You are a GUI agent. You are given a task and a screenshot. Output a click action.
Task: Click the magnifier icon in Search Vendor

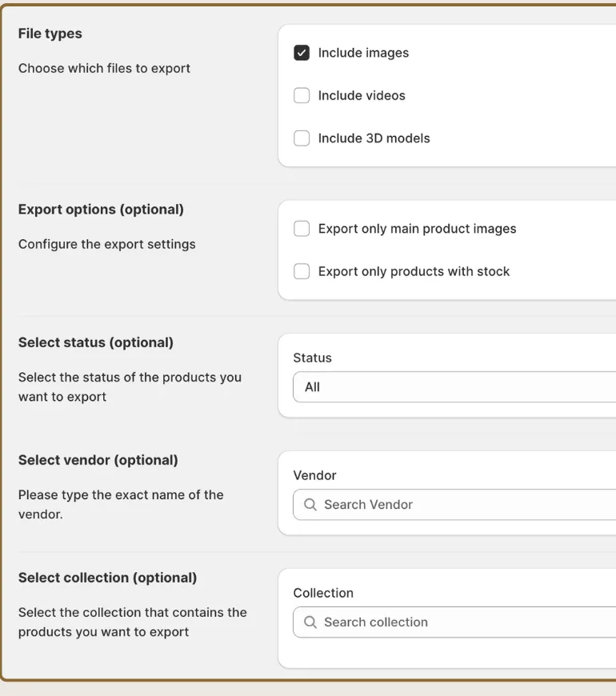(310, 505)
